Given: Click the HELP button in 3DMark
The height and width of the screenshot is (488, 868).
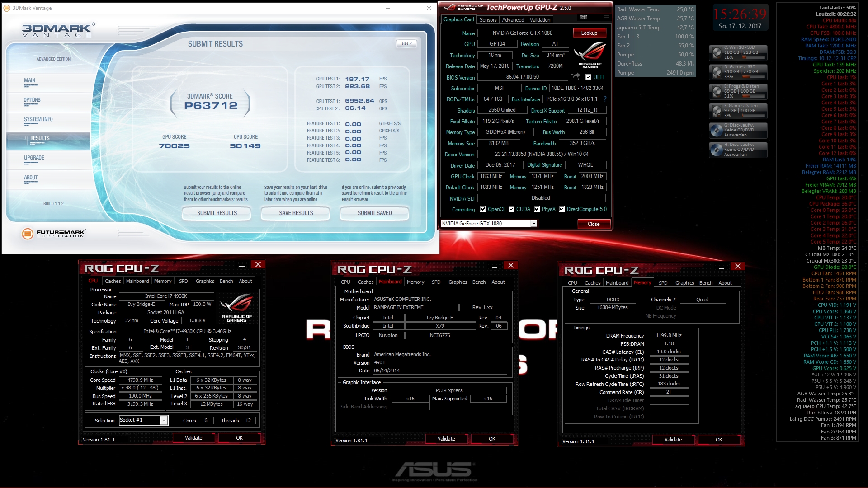Looking at the screenshot, I should coord(406,44).
